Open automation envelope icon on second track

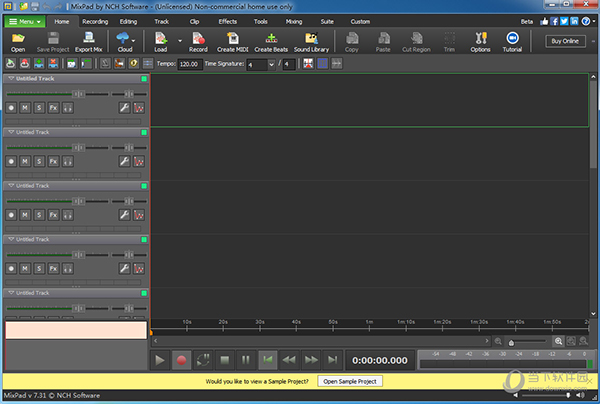pyautogui.click(x=139, y=161)
